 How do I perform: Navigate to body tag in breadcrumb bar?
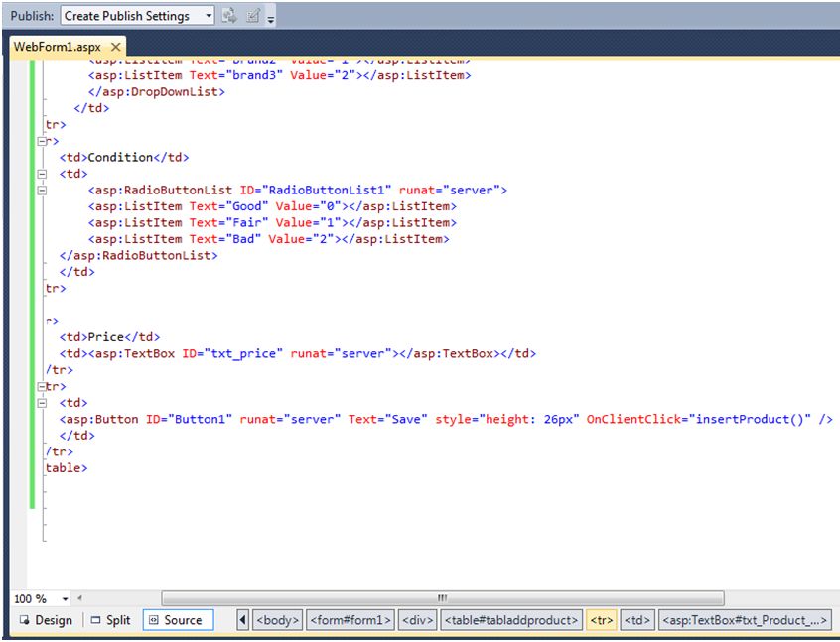[277, 619]
